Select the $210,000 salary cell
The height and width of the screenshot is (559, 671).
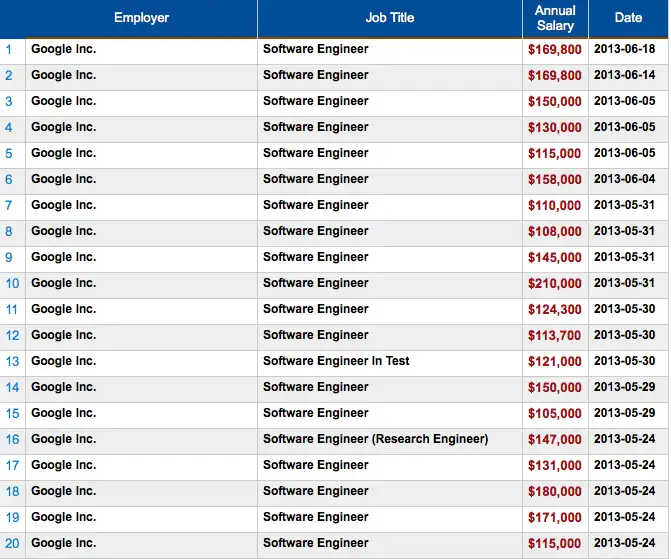[555, 283]
